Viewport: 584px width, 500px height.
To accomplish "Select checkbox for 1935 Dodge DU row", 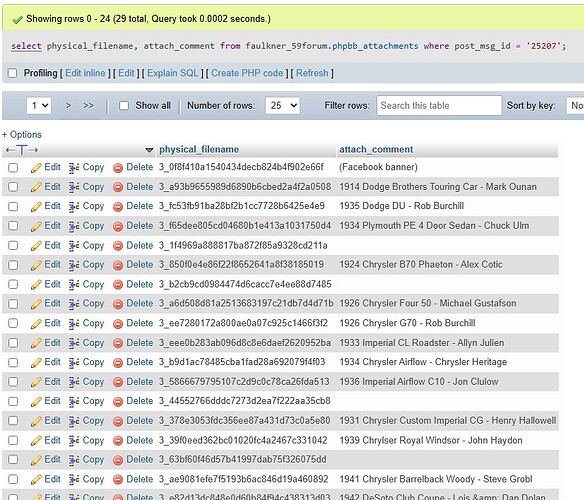I will coord(13,206).
